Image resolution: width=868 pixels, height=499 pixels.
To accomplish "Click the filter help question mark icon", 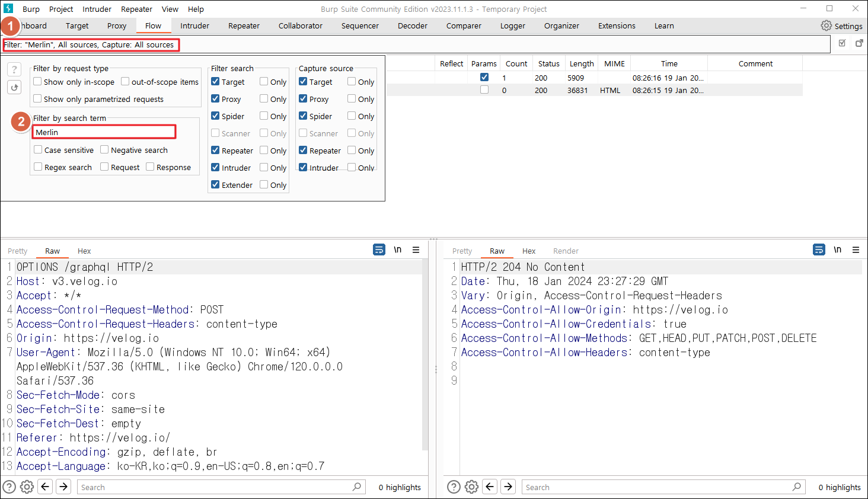I will pyautogui.click(x=14, y=69).
